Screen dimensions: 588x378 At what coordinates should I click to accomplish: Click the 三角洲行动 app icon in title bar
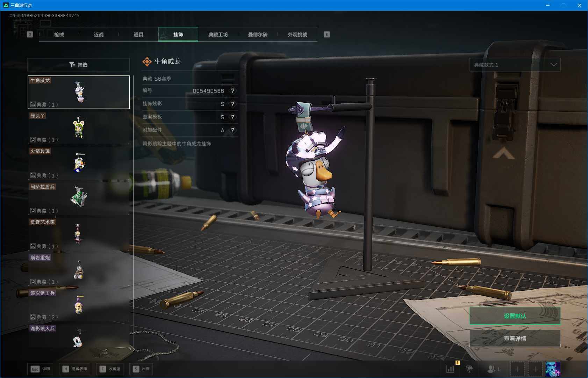pos(6,5)
